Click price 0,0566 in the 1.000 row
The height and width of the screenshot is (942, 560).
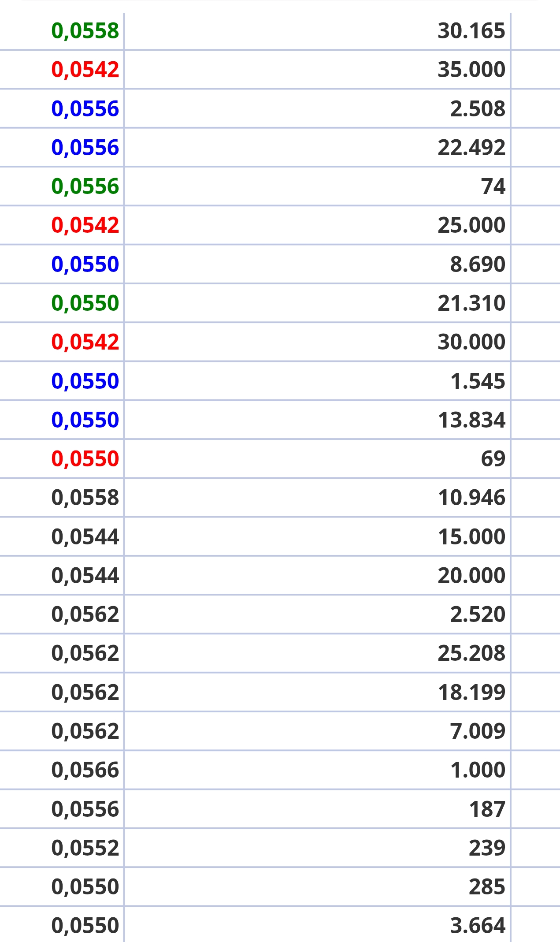tap(85, 770)
